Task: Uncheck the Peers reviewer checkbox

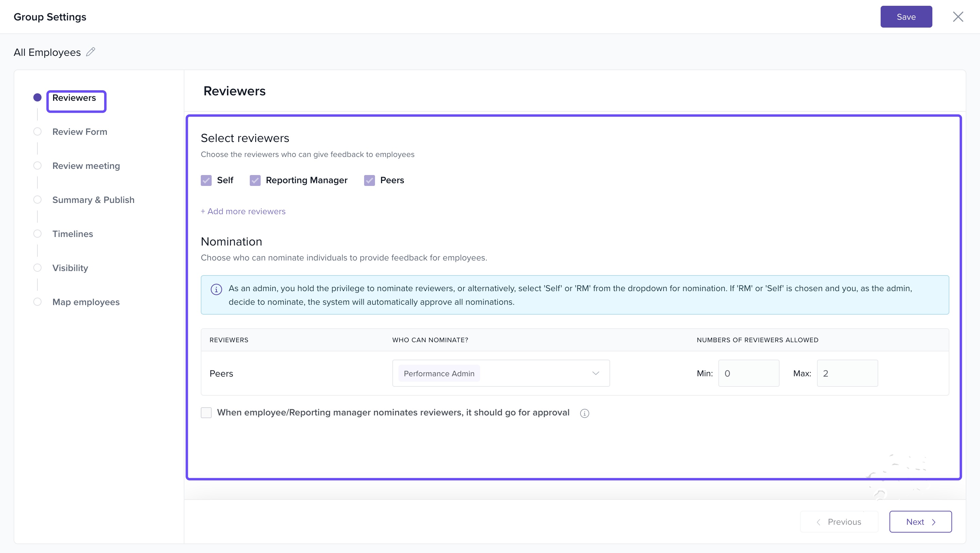Action: (x=370, y=180)
